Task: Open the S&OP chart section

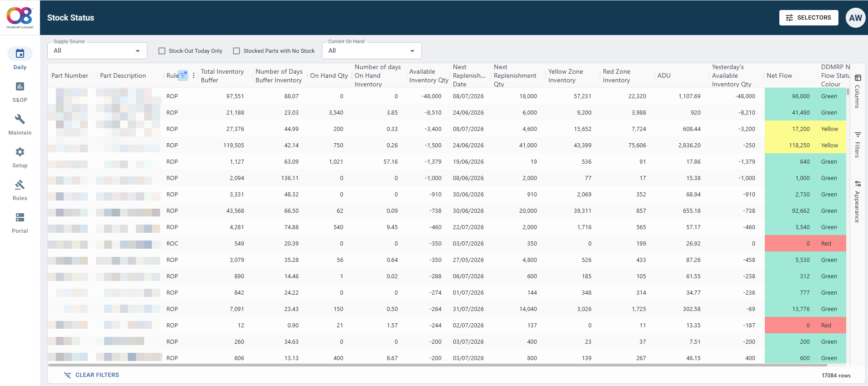Action: click(20, 92)
